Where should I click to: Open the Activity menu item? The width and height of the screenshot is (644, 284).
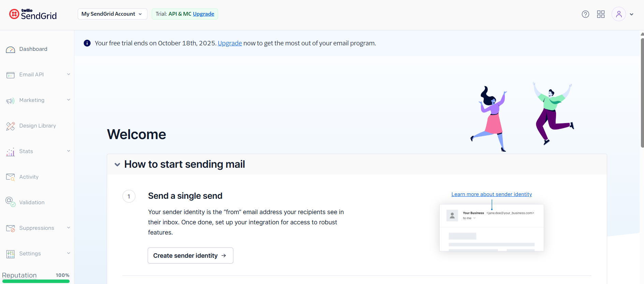coord(37,177)
